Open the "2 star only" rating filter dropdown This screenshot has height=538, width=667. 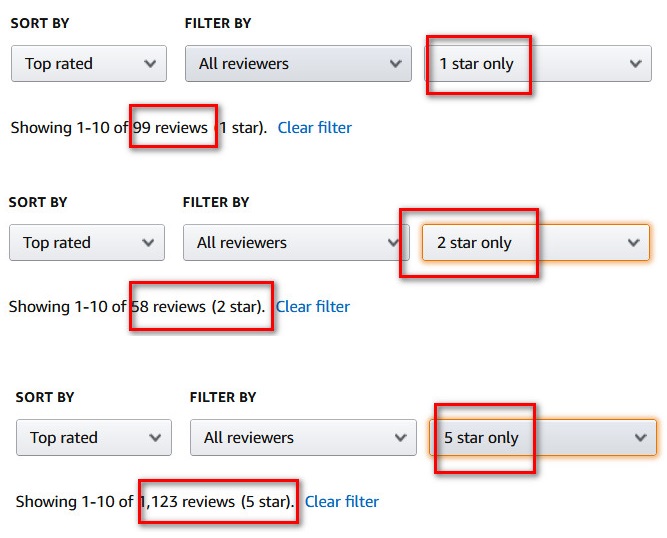[535, 243]
